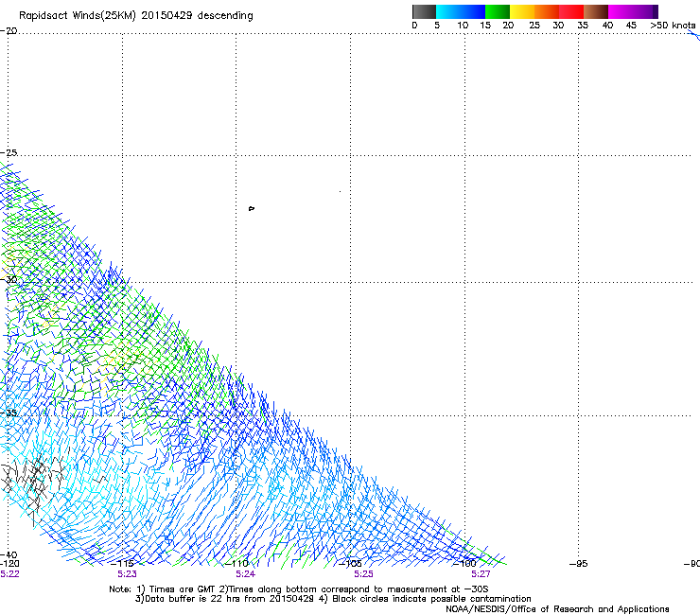Click the green 15-20 knots legend swatch

pyautogui.click(x=498, y=11)
